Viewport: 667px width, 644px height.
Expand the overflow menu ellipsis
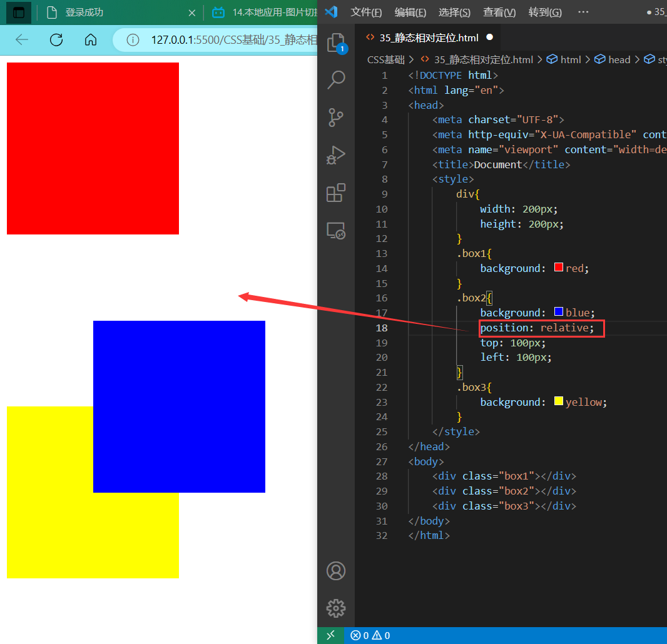(x=583, y=12)
